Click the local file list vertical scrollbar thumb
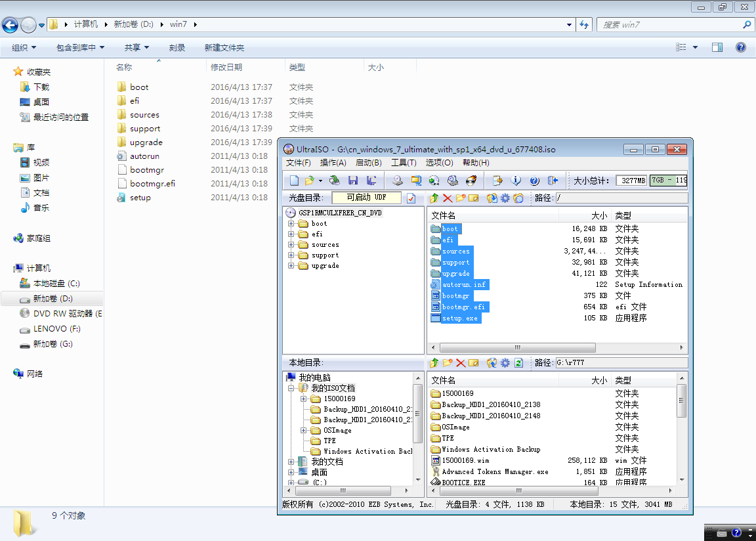This screenshot has width=756, height=541. [681, 400]
